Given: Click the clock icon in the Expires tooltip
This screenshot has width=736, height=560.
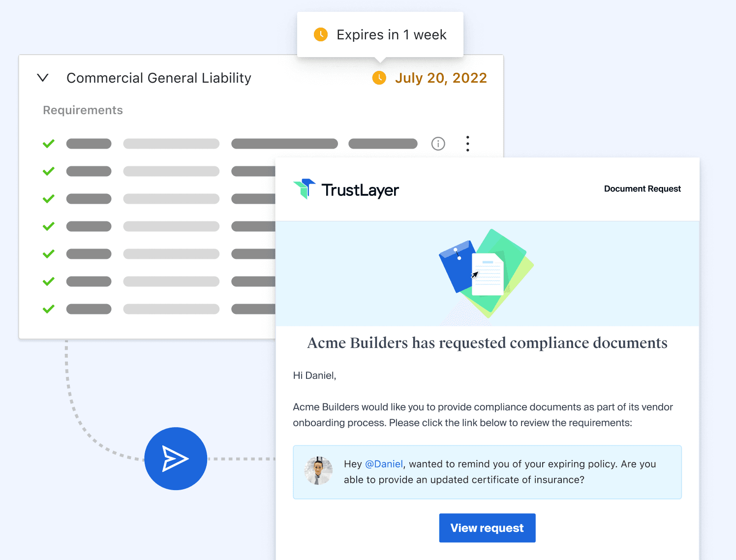Looking at the screenshot, I should pyautogui.click(x=320, y=34).
